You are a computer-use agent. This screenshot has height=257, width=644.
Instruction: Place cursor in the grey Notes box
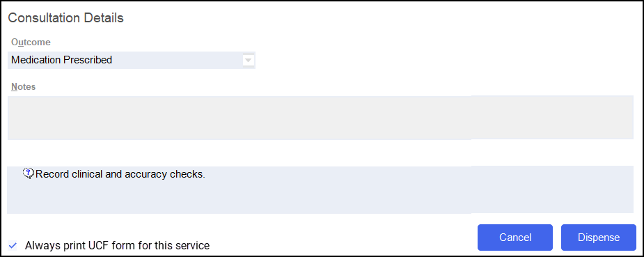click(320, 118)
